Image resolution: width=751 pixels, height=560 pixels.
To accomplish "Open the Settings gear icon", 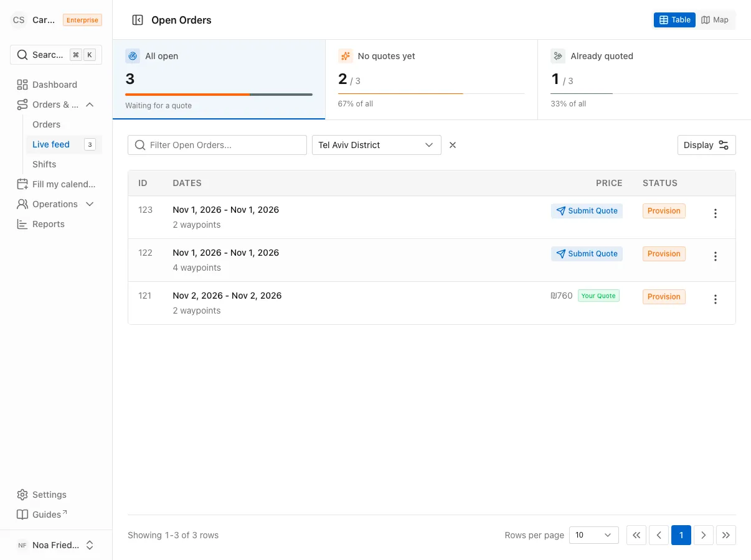I will (x=22, y=495).
